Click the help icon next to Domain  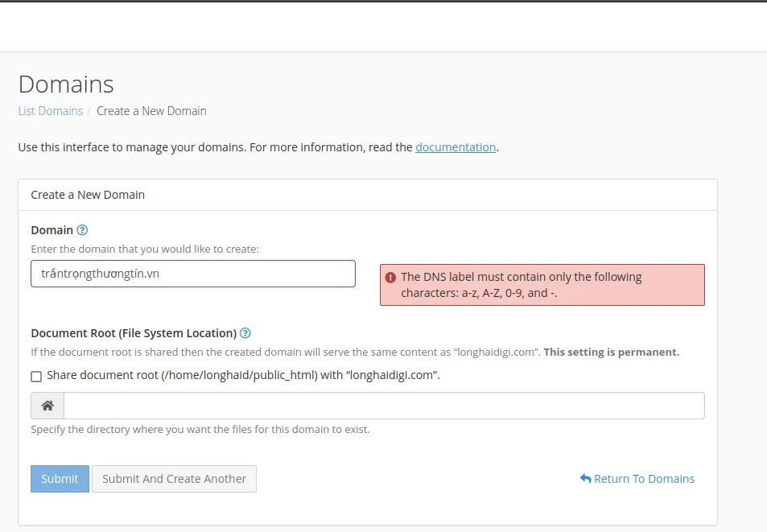click(82, 230)
